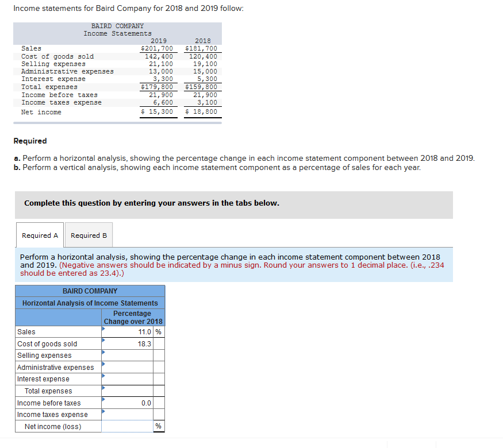This screenshot has width=503, height=448.
Task: Click the hint triangle in Selling expenses row
Action: tap(102, 353)
